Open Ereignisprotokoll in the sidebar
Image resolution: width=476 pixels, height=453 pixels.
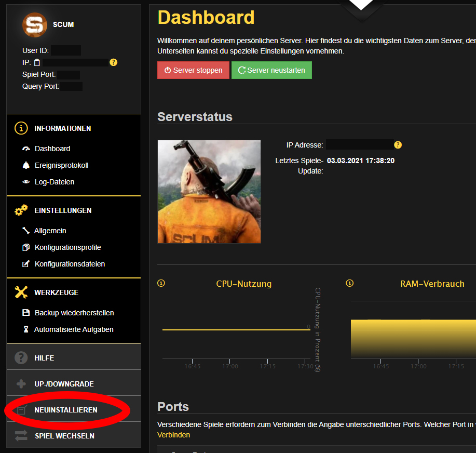61,165
